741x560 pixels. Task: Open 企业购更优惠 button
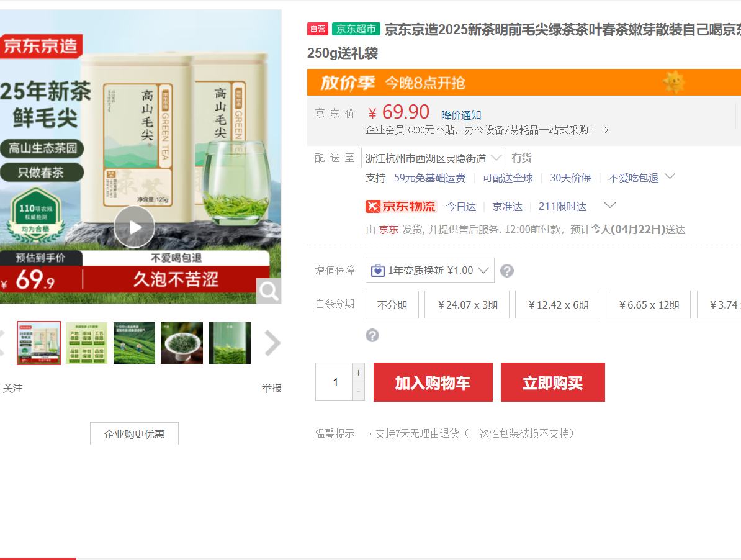134,434
